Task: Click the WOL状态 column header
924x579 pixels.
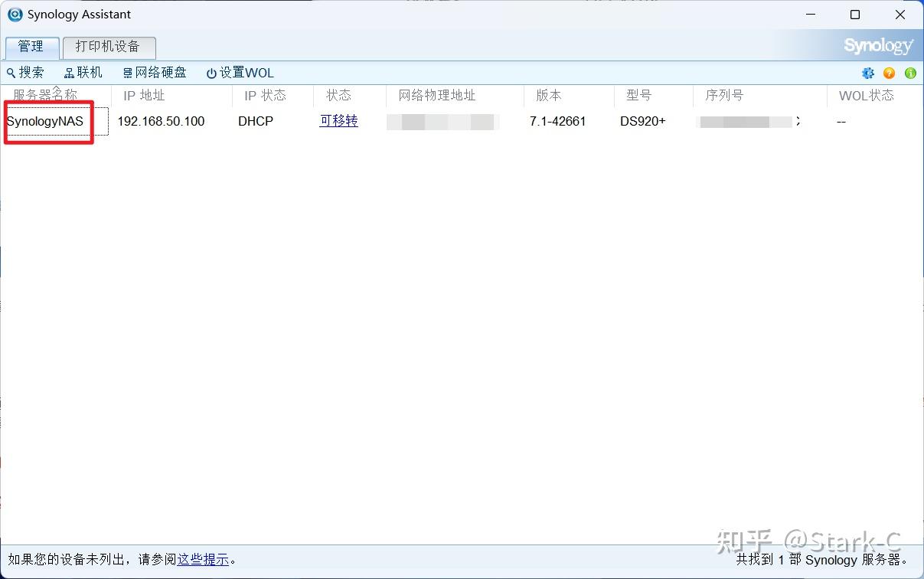Action: pyautogui.click(x=866, y=95)
